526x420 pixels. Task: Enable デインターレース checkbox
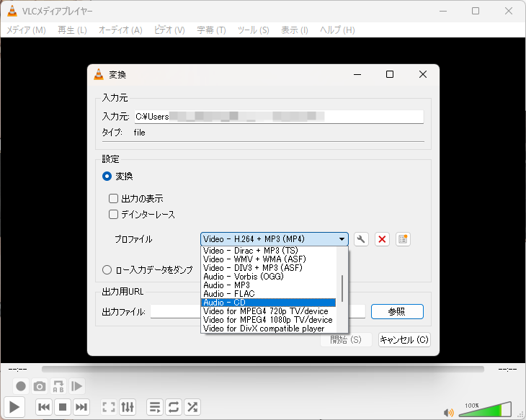113,215
